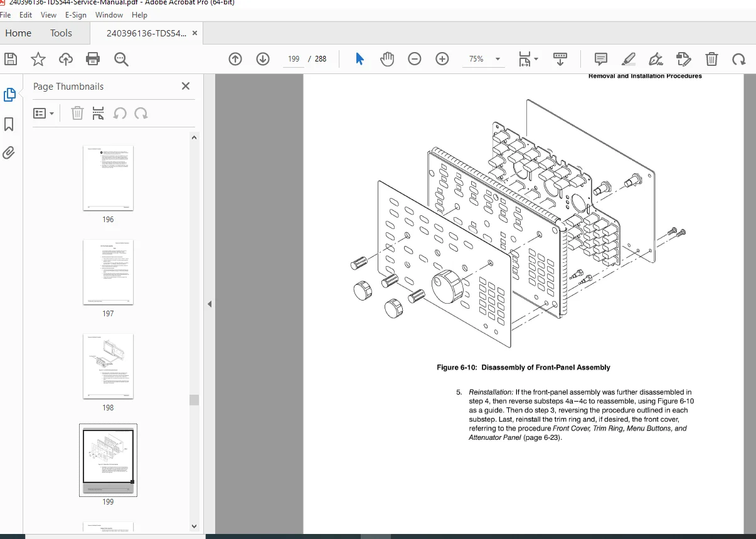Rotate page using top toolbar rotate icon
The width and height of the screenshot is (756, 539).
tap(739, 59)
